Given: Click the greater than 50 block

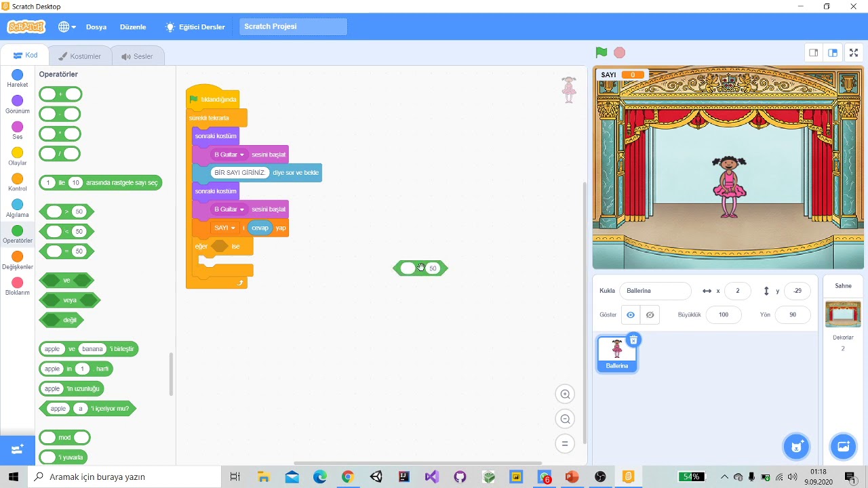Looking at the screenshot, I should pos(66,211).
